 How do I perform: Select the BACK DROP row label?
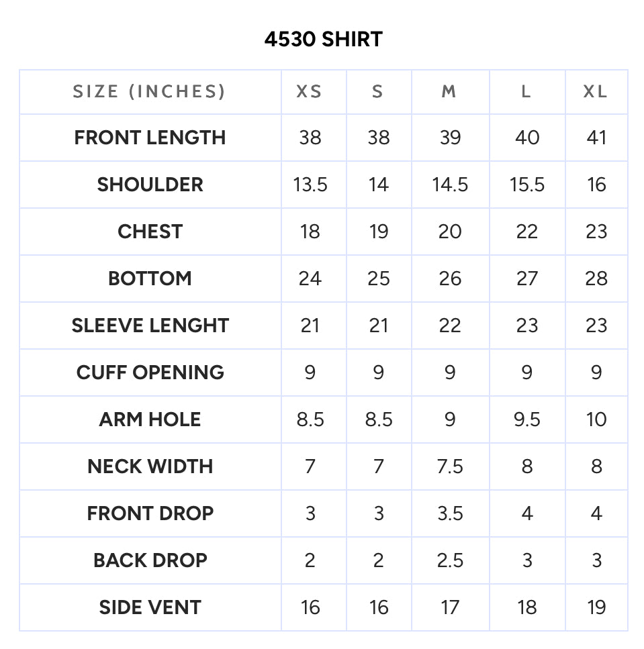(150, 560)
